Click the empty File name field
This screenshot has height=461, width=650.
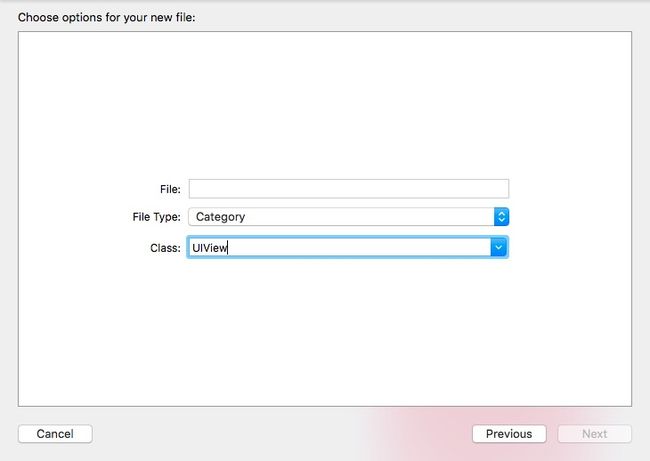point(349,189)
